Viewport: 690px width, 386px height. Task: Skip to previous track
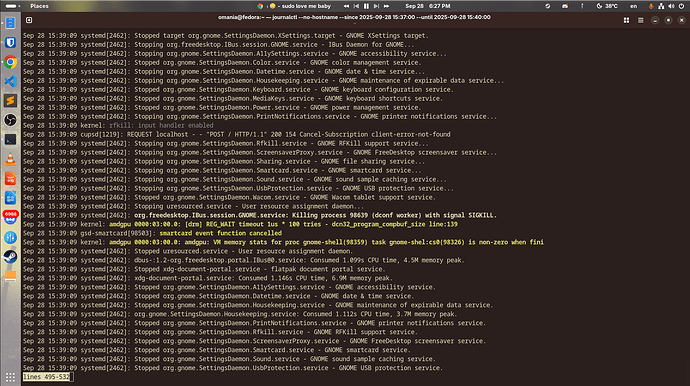(356, 6)
